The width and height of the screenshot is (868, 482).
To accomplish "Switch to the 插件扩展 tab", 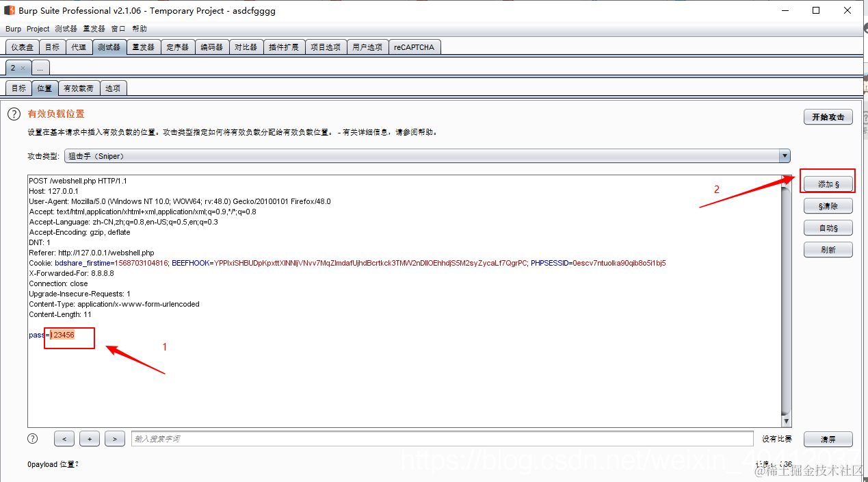I will pyautogui.click(x=284, y=47).
